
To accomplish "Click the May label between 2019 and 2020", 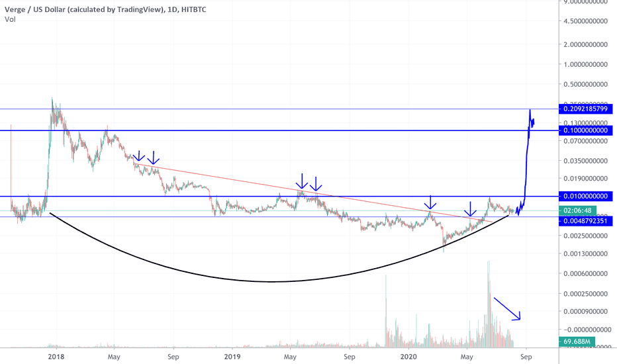I will click(x=290, y=357).
